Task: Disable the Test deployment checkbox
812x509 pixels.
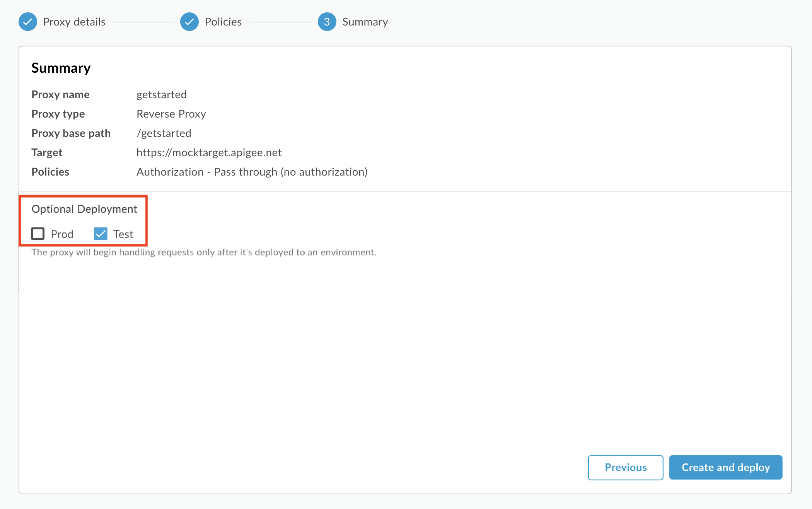Action: pyautogui.click(x=100, y=233)
